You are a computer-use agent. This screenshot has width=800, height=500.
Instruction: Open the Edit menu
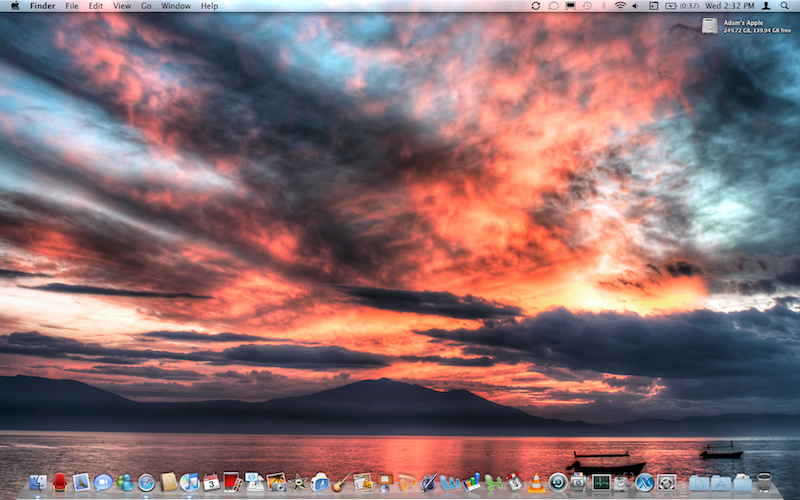[x=95, y=6]
